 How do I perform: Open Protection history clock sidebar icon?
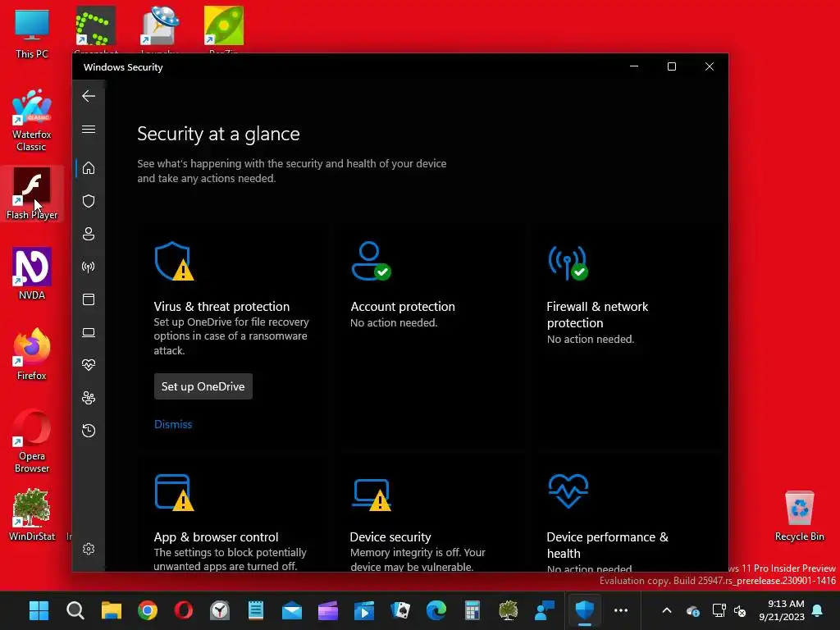pos(89,431)
